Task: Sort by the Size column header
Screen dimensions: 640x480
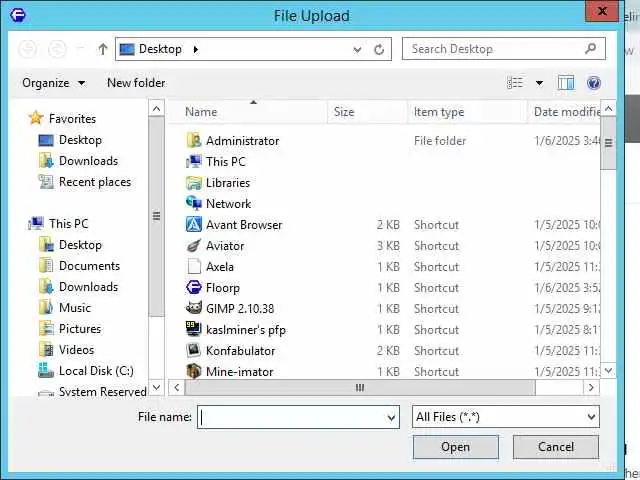Action: click(x=367, y=112)
